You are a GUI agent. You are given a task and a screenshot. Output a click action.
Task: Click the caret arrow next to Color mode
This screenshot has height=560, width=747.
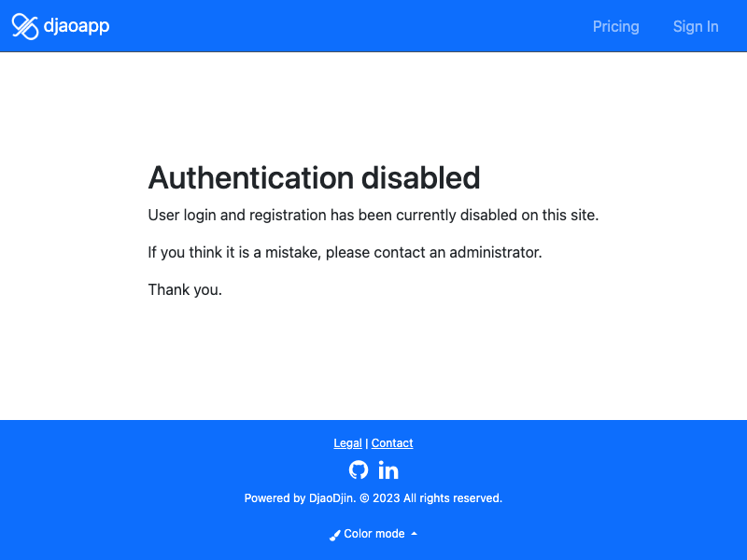click(x=414, y=534)
